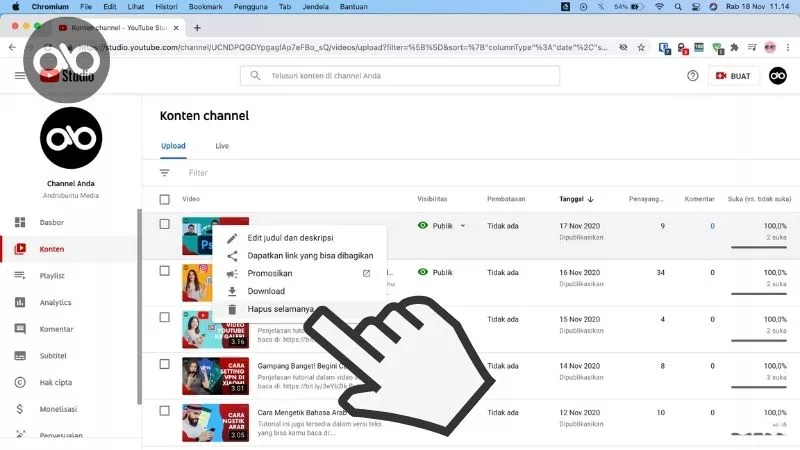Click the megaphone Promosikan icon
Screen dimensions: 800x450
(x=232, y=273)
